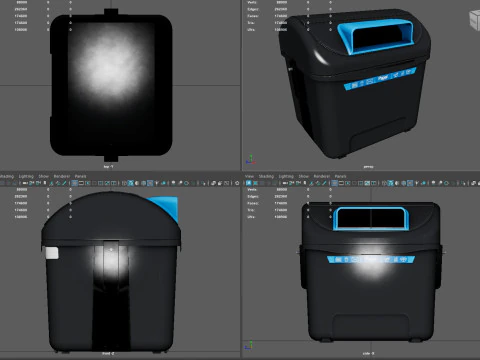Toggle Safe Title in side panel toolbar

(373, 183)
